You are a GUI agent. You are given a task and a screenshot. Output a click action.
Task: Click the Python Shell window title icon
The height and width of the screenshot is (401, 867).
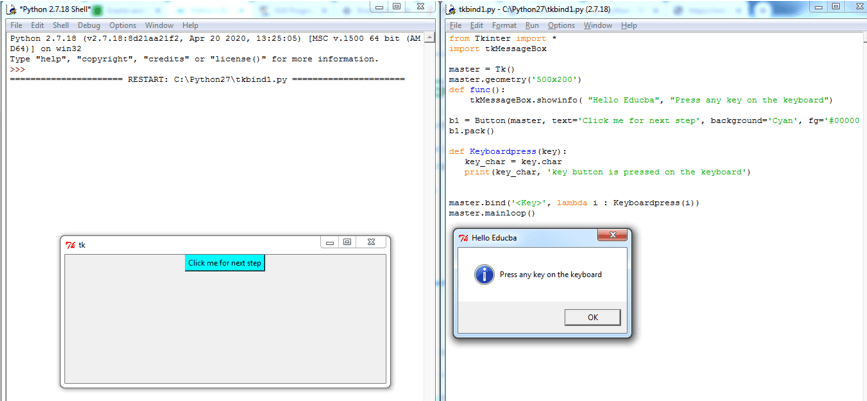[x=10, y=9]
